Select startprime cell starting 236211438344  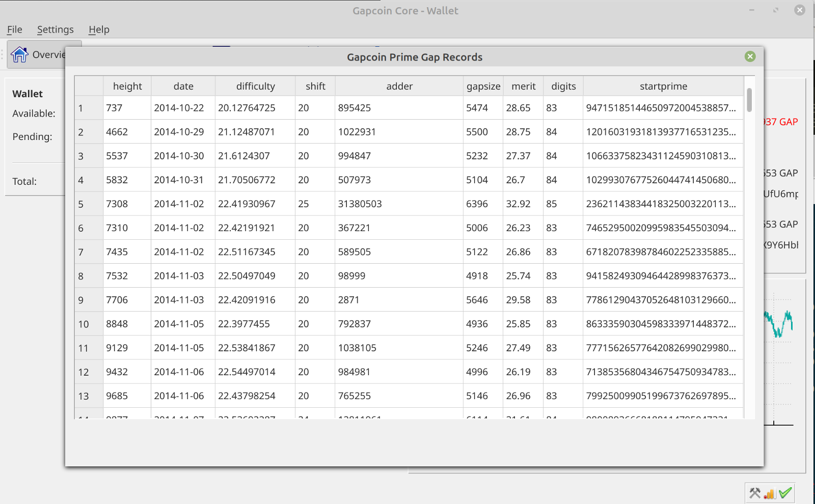(x=663, y=204)
